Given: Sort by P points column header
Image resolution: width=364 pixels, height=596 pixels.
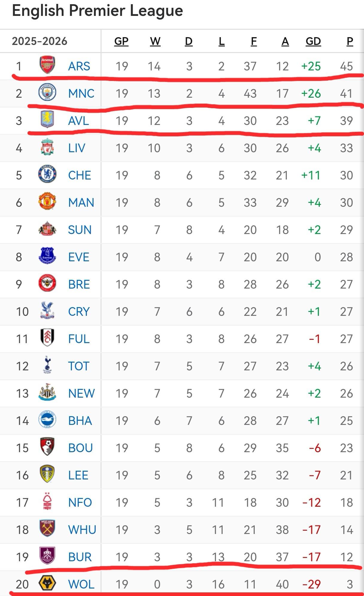Looking at the screenshot, I should pos(350,41).
